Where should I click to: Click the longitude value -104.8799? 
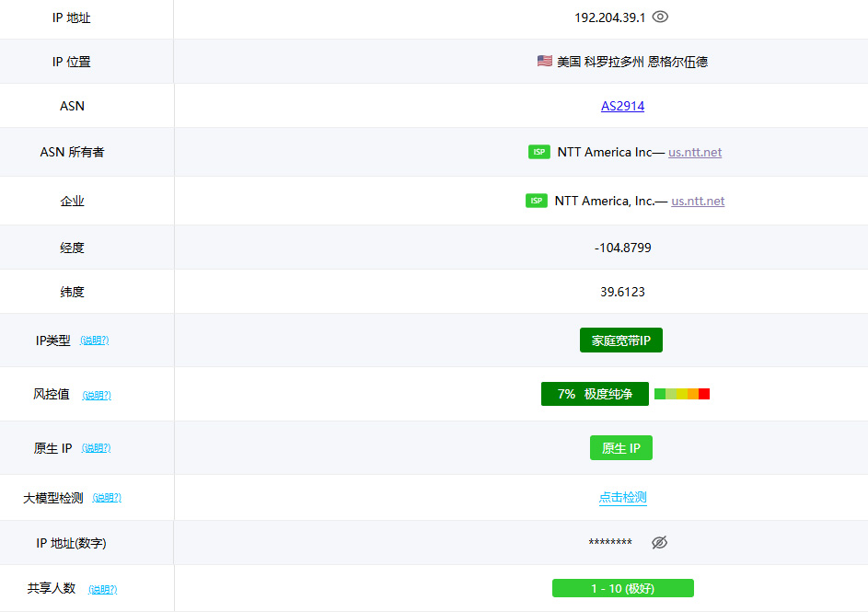coord(622,248)
